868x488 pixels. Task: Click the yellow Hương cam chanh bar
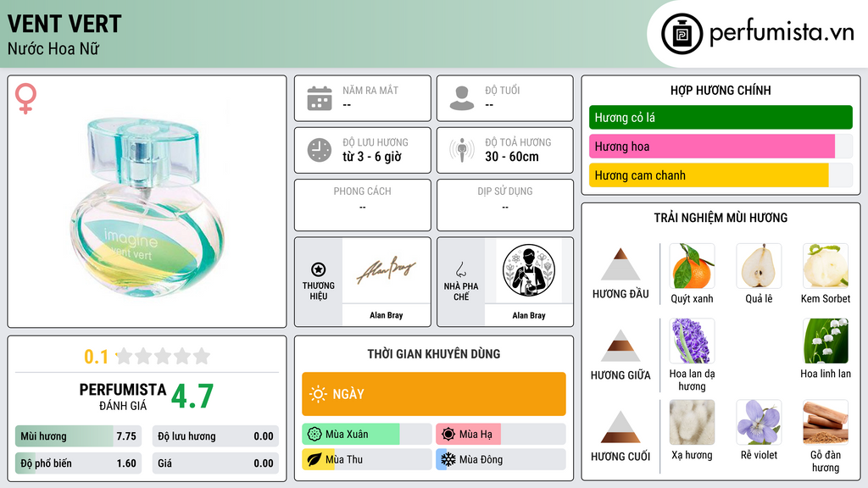721,175
